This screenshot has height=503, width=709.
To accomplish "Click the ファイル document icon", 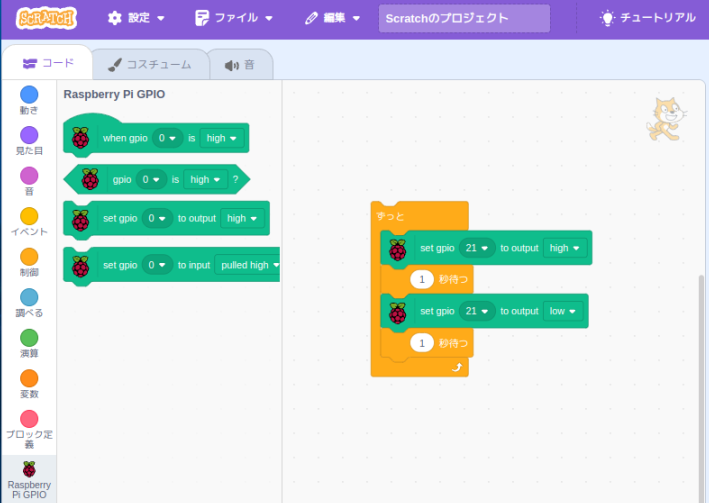I will [202, 18].
